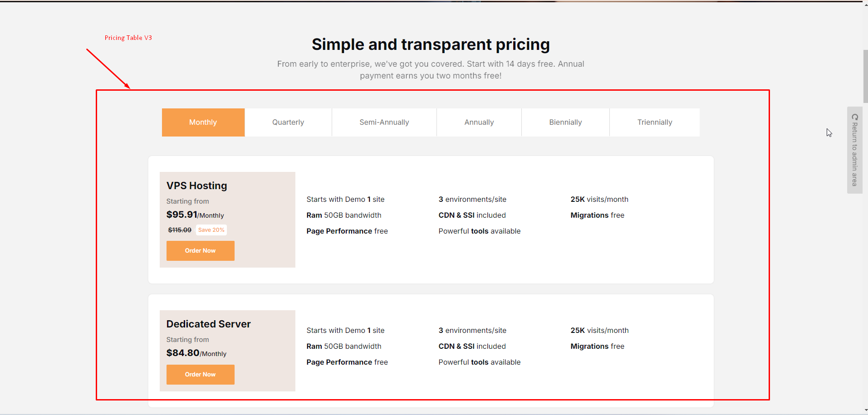Click the scroll down arrow at the page bottom
The height and width of the screenshot is (415, 868).
click(x=865, y=410)
